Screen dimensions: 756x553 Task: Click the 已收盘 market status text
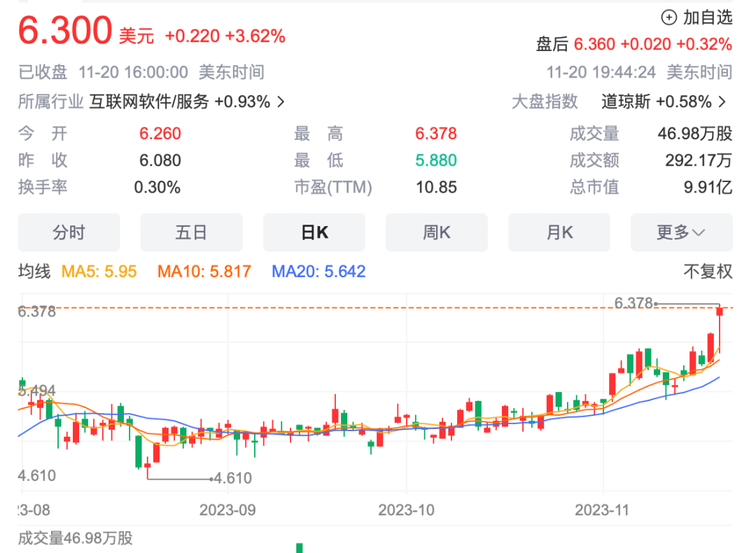pyautogui.click(x=43, y=72)
